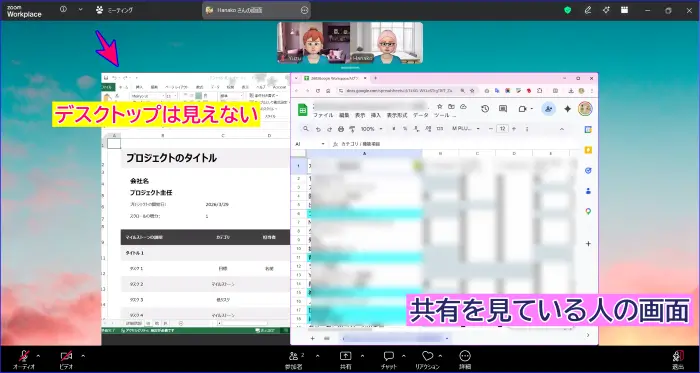
Task: Open Hanako's screen share options ellipsis
Action: [x=305, y=10]
